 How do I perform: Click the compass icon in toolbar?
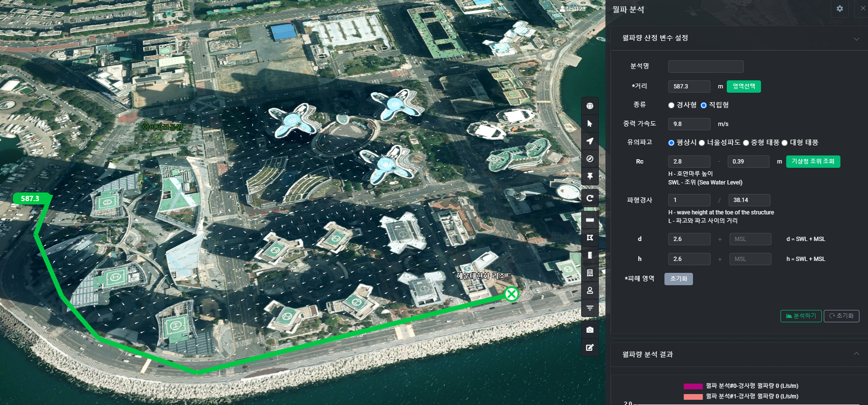pyautogui.click(x=590, y=159)
